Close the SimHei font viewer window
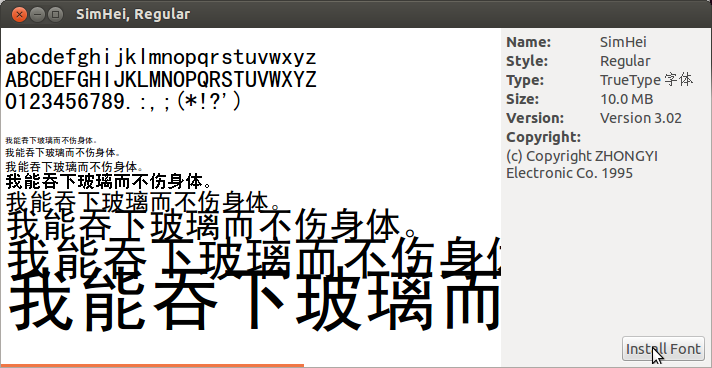Screen dimensions: 712x368 (20, 14)
